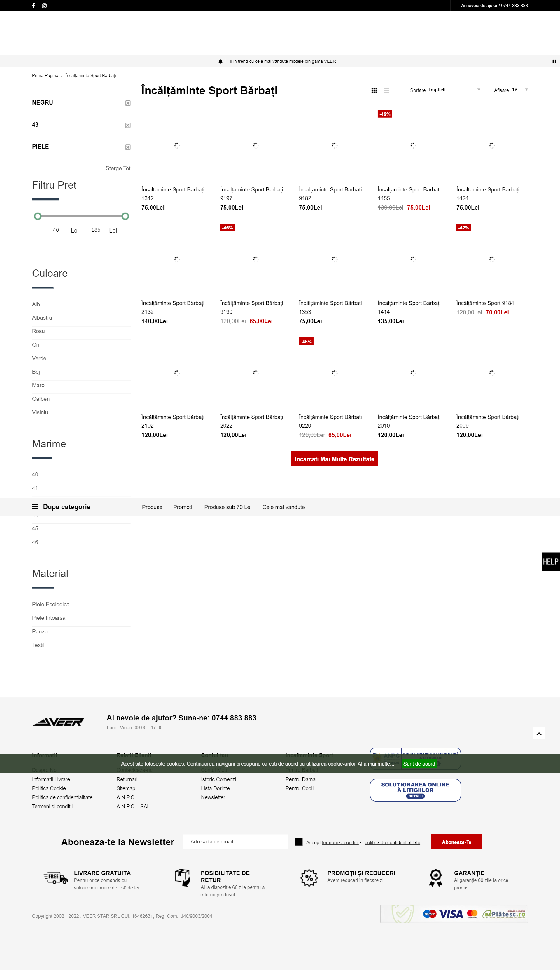Open the Produse menu item
Image resolution: width=560 pixels, height=970 pixels.
coord(152,507)
